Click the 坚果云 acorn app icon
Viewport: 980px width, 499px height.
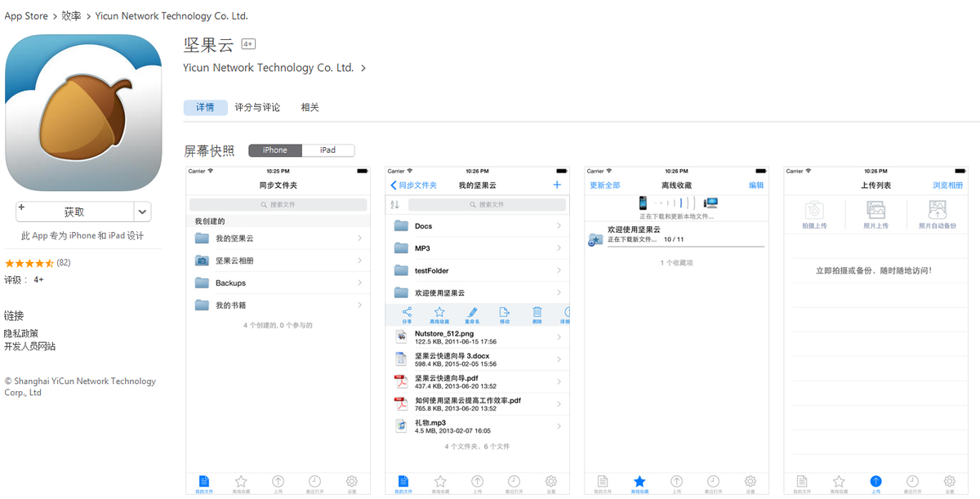[83, 113]
